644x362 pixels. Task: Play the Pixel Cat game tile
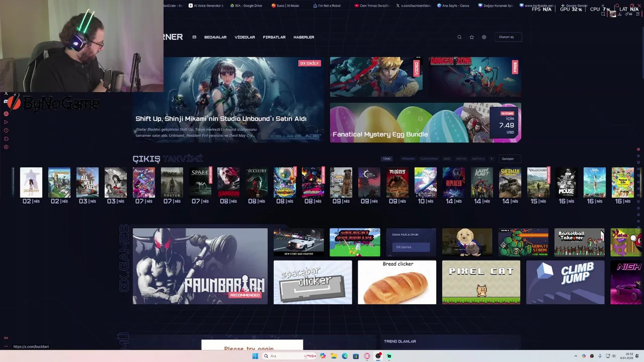point(481,282)
